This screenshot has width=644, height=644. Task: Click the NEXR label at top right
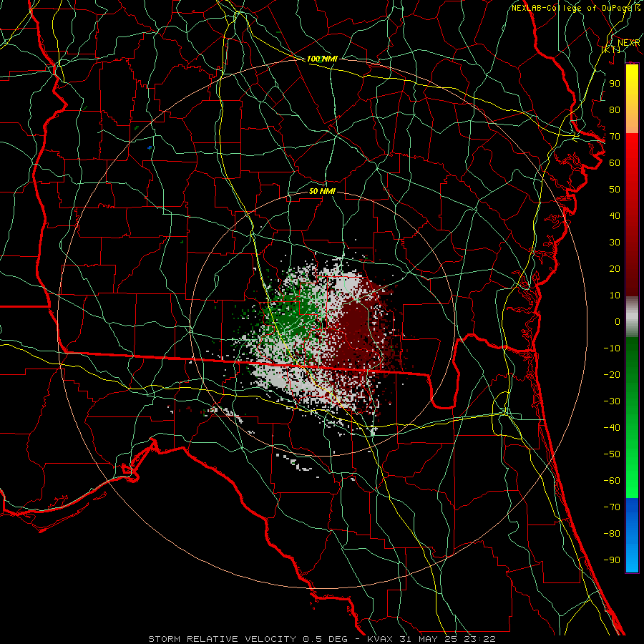(628, 43)
